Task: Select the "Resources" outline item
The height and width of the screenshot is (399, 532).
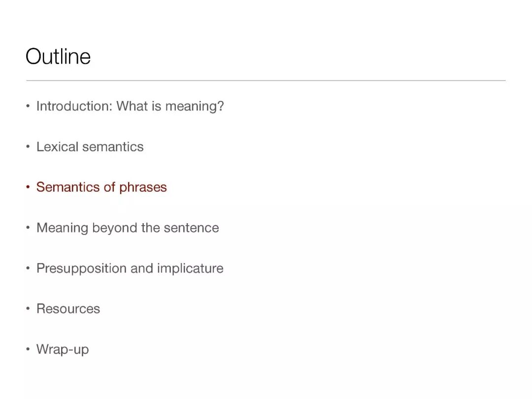Action: click(68, 309)
